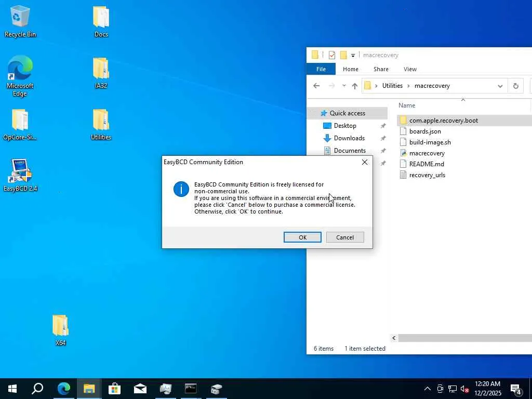Show hidden system tray icons
The height and width of the screenshot is (399, 532).
click(x=428, y=389)
